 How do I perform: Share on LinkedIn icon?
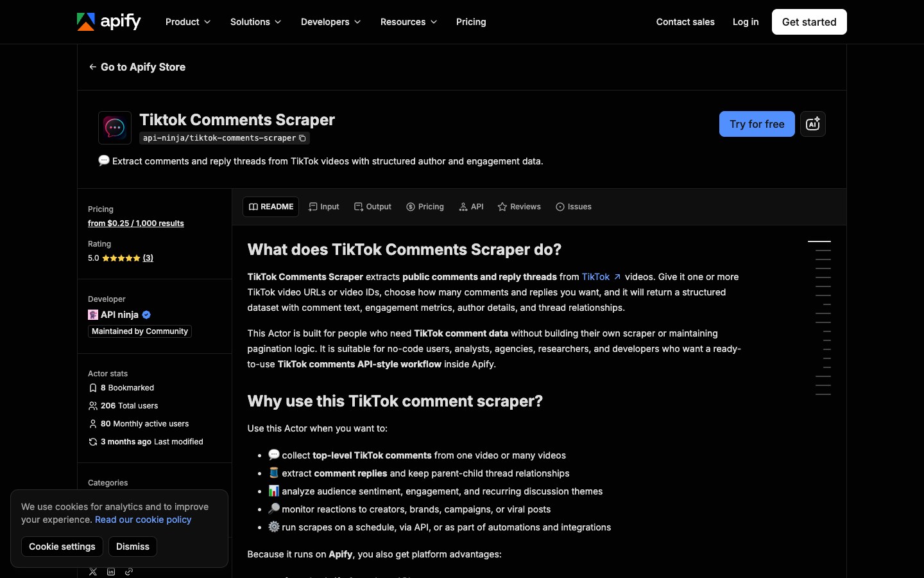111,572
